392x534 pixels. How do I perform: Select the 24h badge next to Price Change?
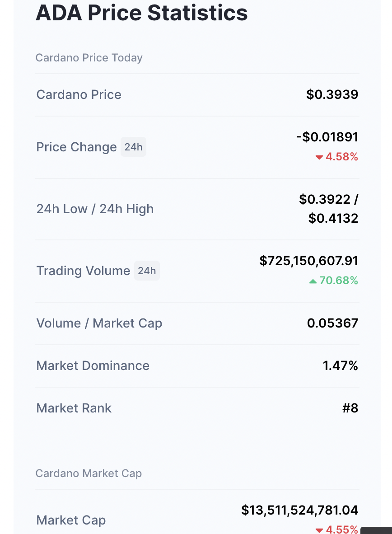[133, 147]
